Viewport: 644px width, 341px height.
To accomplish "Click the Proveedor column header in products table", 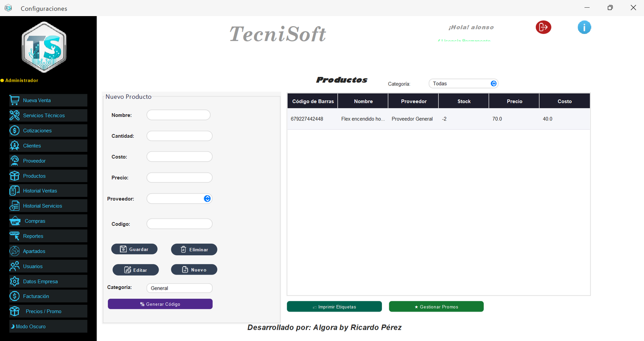I will (413, 101).
